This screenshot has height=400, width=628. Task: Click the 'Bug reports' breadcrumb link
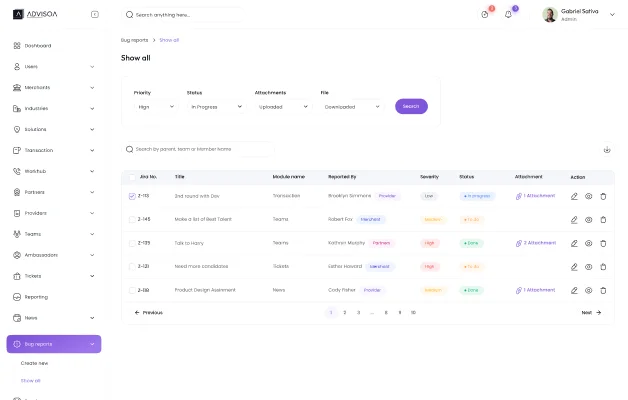click(x=135, y=40)
